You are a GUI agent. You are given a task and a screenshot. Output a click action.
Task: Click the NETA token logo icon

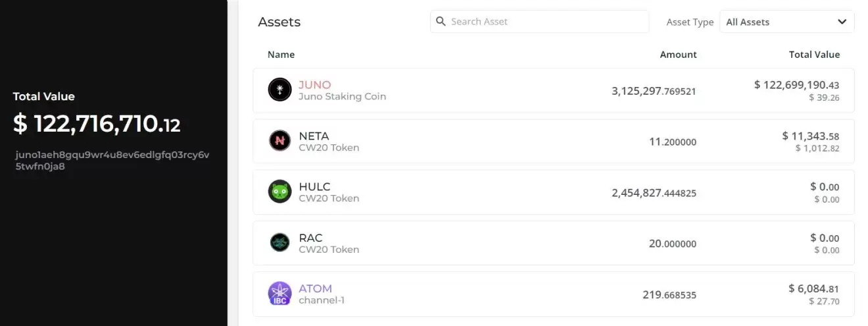click(x=279, y=140)
